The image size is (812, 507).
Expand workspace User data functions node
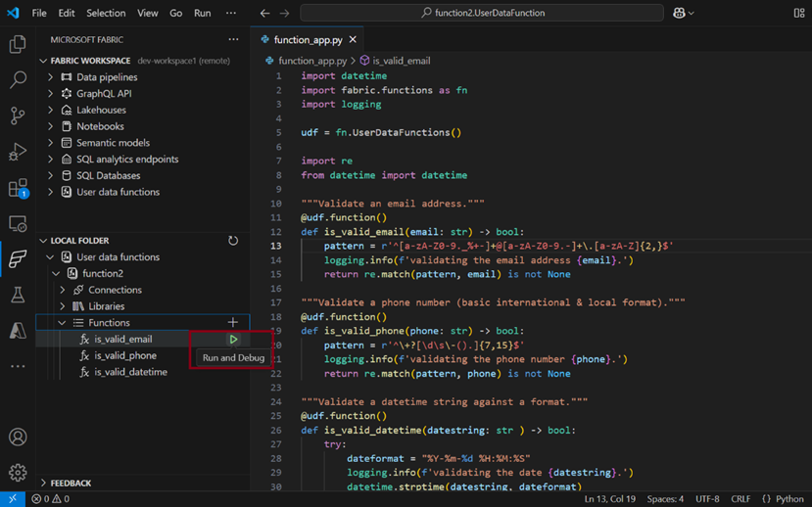pyautogui.click(x=50, y=192)
